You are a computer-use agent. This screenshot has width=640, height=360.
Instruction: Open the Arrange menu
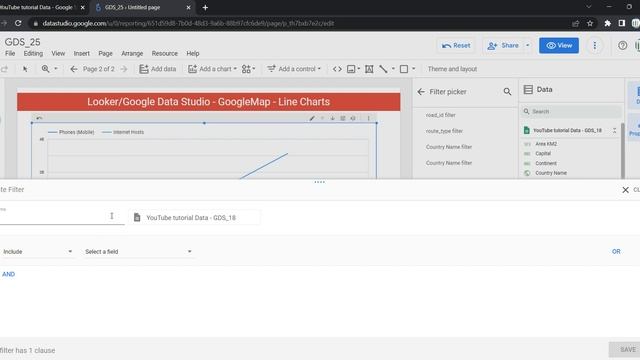pos(132,53)
